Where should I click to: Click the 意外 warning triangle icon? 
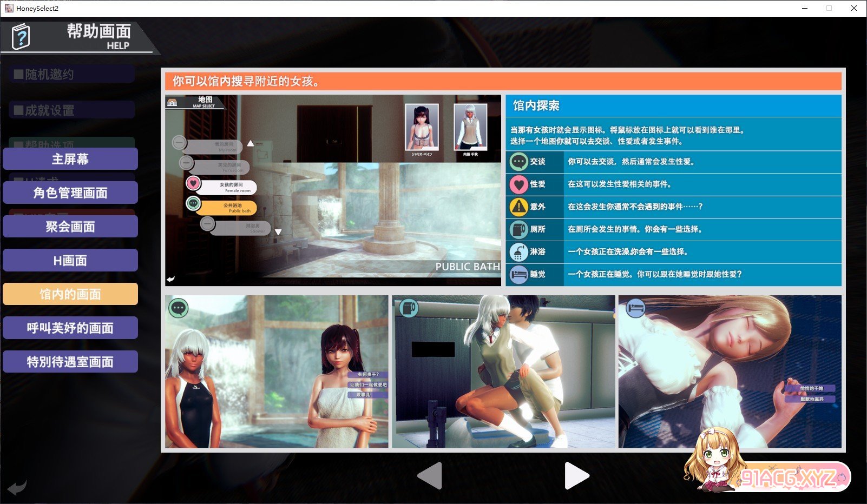pos(518,207)
